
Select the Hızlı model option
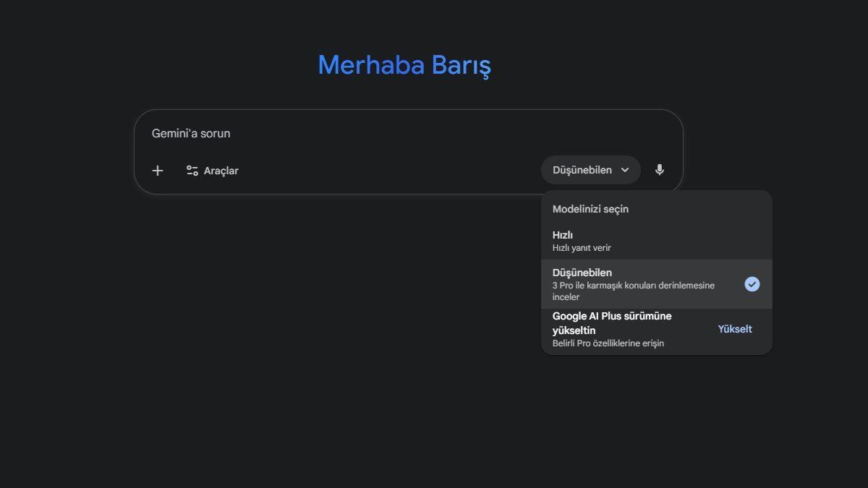563,235
